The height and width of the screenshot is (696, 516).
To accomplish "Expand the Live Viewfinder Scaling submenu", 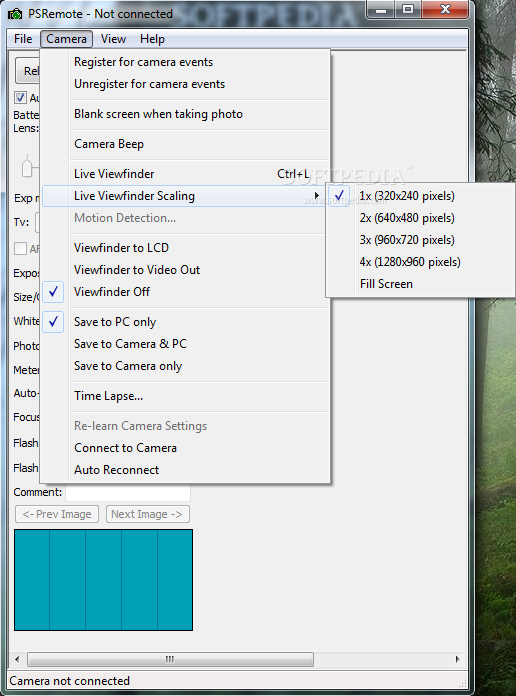I will tap(186, 196).
